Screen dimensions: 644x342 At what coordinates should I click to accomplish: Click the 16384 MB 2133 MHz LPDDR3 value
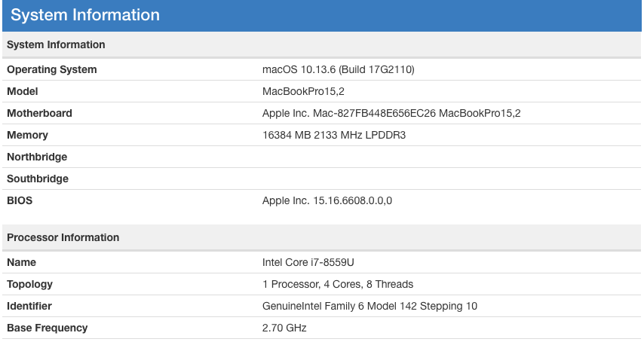click(x=334, y=135)
